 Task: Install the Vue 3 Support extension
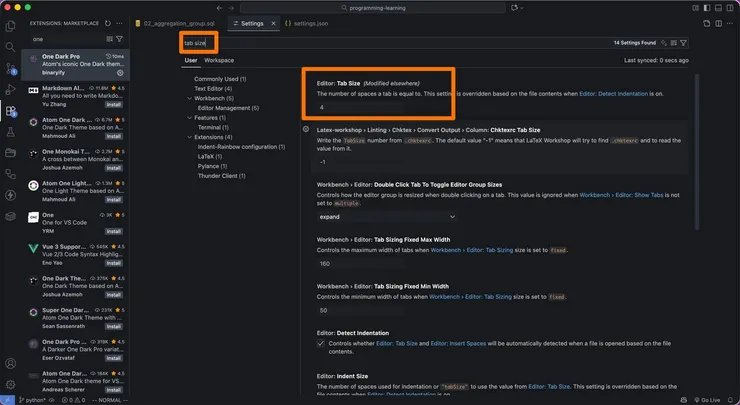[114, 263]
